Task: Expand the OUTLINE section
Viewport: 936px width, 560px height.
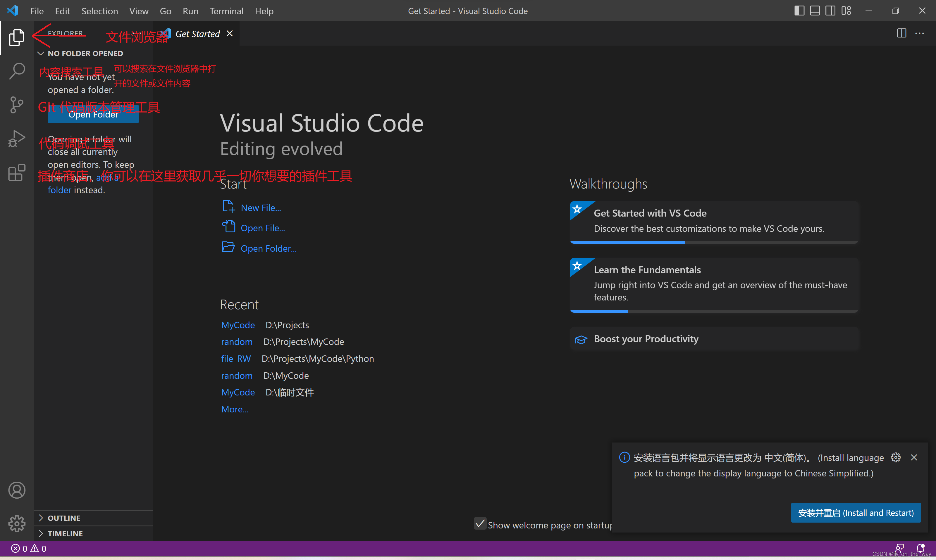Action: click(x=64, y=518)
